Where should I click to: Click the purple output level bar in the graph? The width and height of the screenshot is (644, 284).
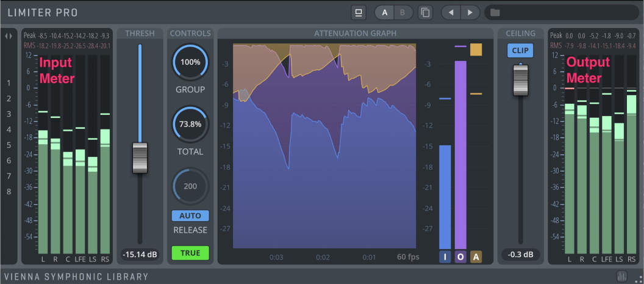pos(460,155)
